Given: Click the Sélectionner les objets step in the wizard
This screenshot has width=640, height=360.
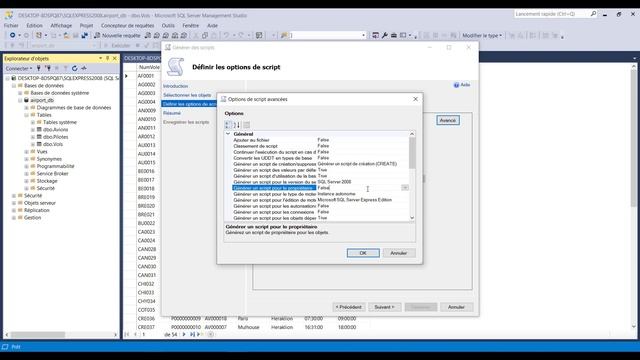Looking at the screenshot, I should coord(187,95).
